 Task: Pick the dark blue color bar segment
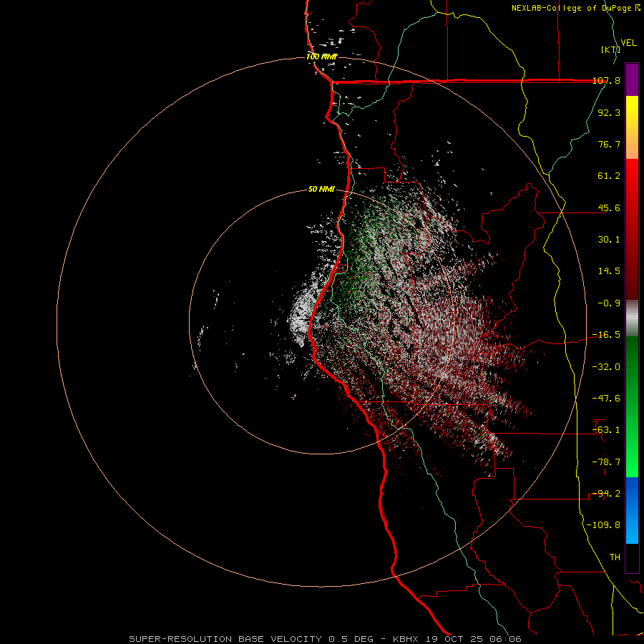point(632,493)
